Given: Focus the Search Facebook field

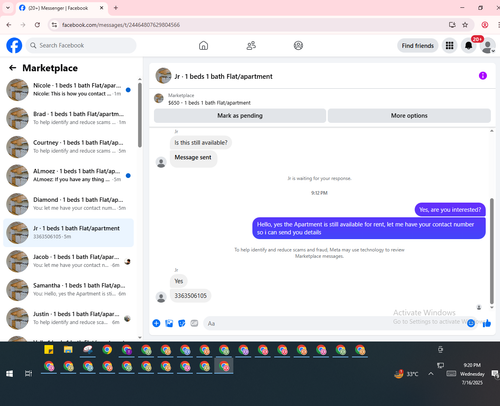Looking at the screenshot, I should tap(81, 45).
